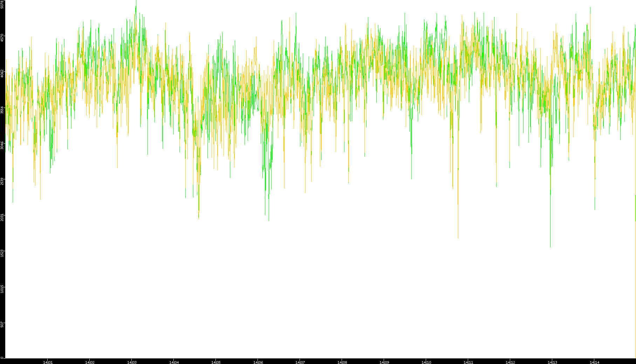Select the 4570 vertical axis label
Viewport: 636px width, 364px height.
click(x=2, y=37)
